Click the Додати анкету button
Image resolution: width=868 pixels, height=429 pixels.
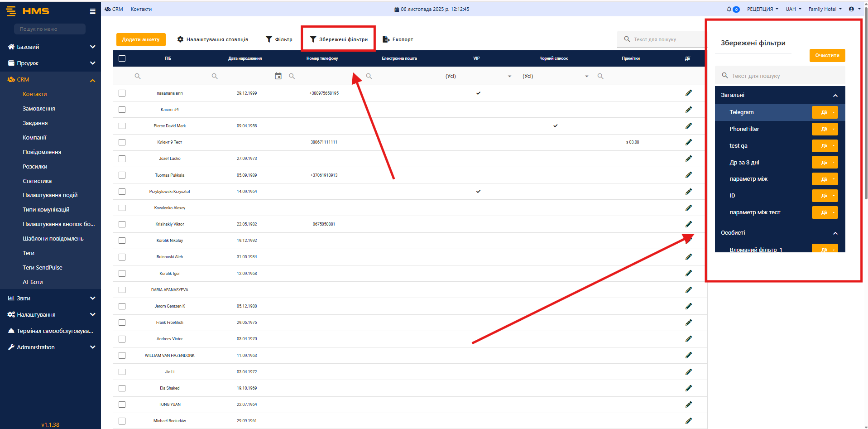coord(141,39)
